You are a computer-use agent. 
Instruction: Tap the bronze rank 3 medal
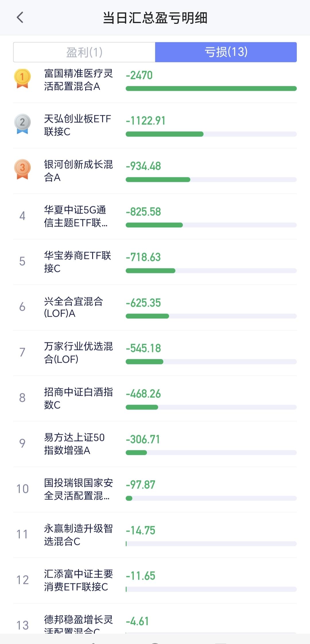coord(22,169)
